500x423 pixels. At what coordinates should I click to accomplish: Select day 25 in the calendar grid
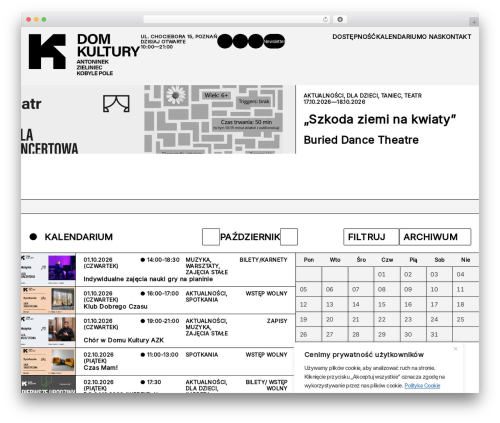point(466,319)
